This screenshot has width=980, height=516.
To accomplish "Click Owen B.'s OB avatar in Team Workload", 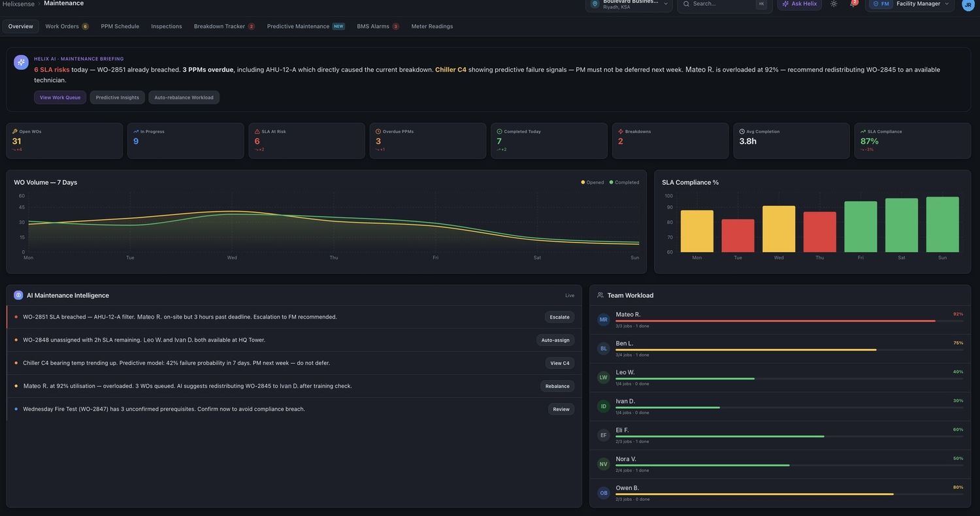I will pos(604,493).
